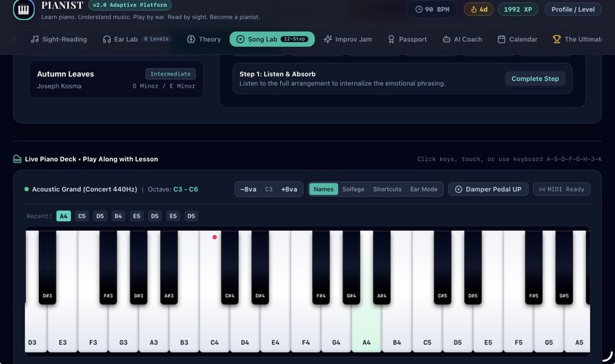This screenshot has height=364, width=615.
Task: Click the Complete Step button
Action: click(535, 79)
